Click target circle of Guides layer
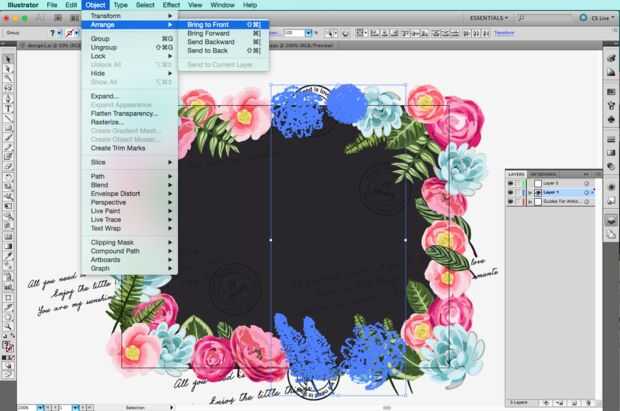Viewport: 620px width, 411px height. (586, 202)
